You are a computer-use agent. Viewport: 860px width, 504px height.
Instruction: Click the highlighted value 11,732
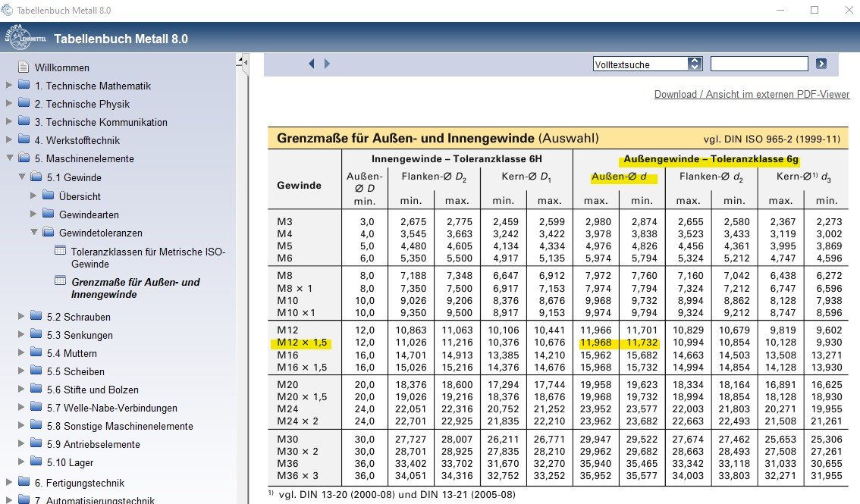point(642,343)
